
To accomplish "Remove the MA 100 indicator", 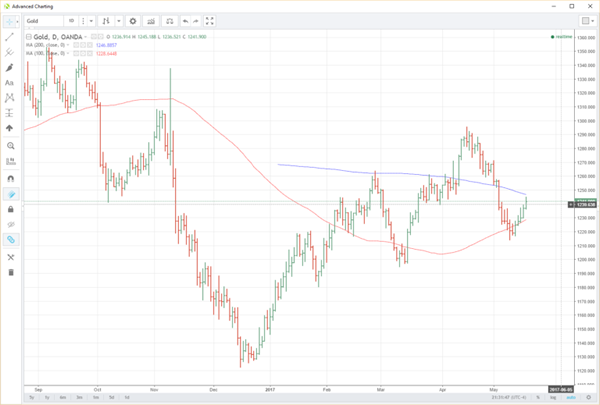I will pyautogui.click(x=90, y=54).
